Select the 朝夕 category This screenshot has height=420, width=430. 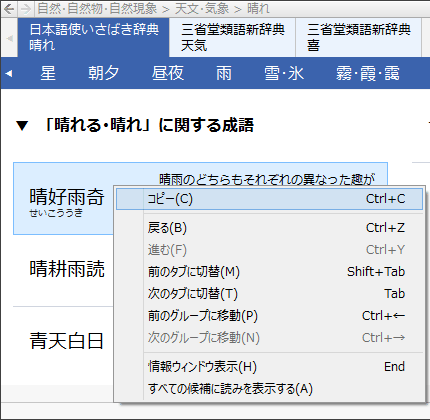103,73
